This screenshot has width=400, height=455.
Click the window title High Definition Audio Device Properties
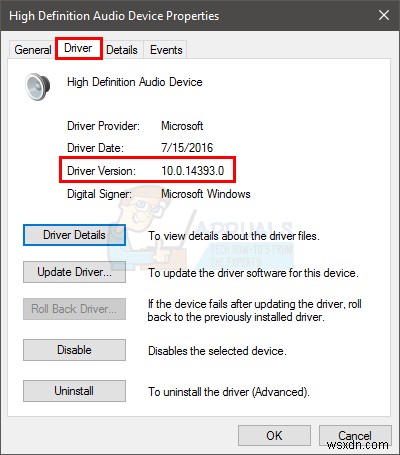point(114,16)
